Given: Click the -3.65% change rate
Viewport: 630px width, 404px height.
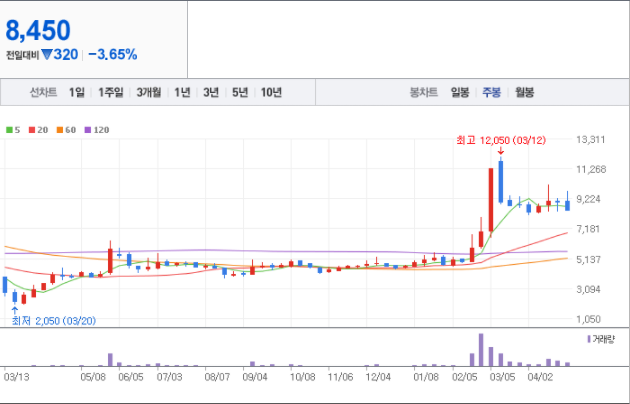Looking at the screenshot, I should tap(113, 54).
